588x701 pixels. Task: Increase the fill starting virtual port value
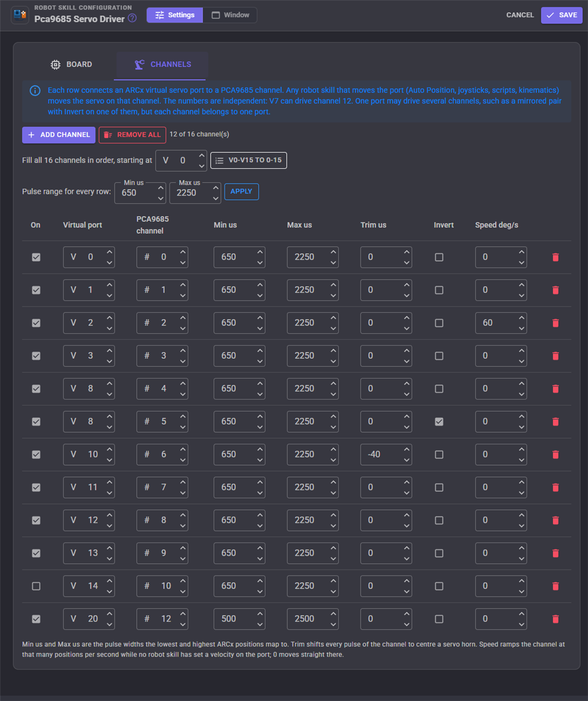click(202, 156)
